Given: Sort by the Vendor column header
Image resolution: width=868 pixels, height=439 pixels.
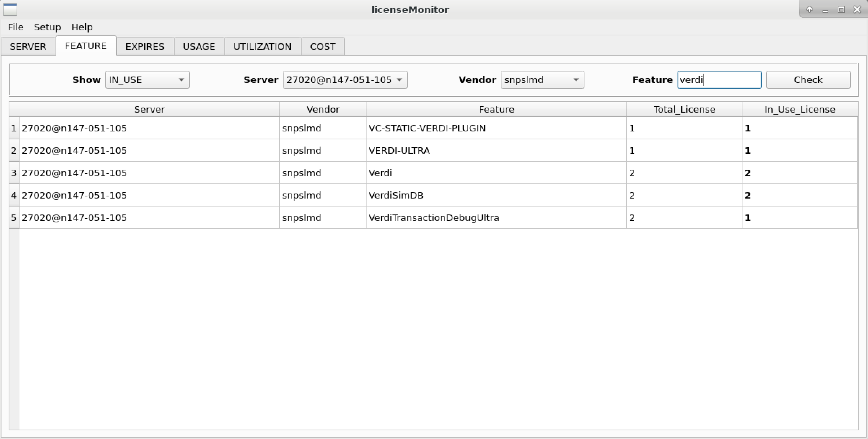Looking at the screenshot, I should coord(323,109).
